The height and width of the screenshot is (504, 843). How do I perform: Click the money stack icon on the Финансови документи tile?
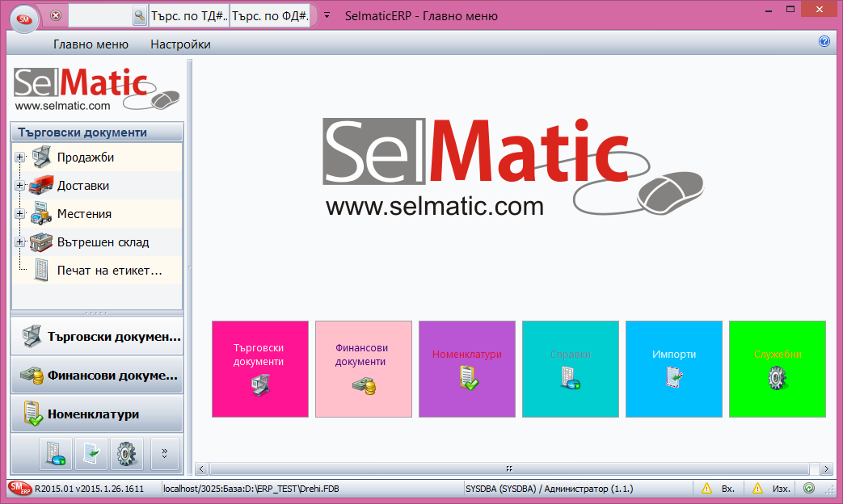364,386
